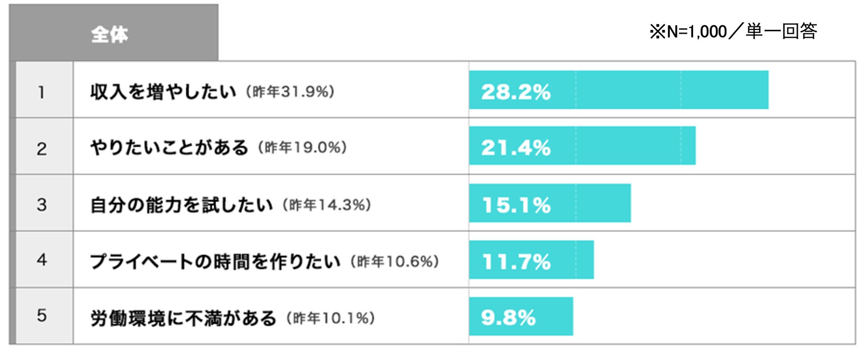
Task: Click the 収入を増やしたい label
Action: (x=163, y=92)
